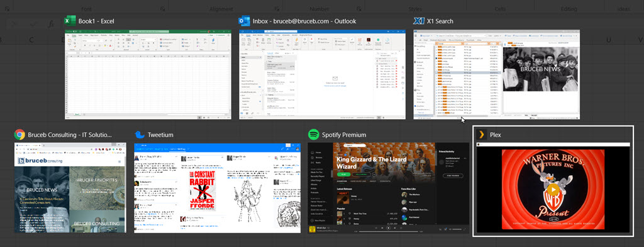
Task: Click the "Inbox - bruceb@bruceb.com - Outlook" title
Action: pos(304,21)
